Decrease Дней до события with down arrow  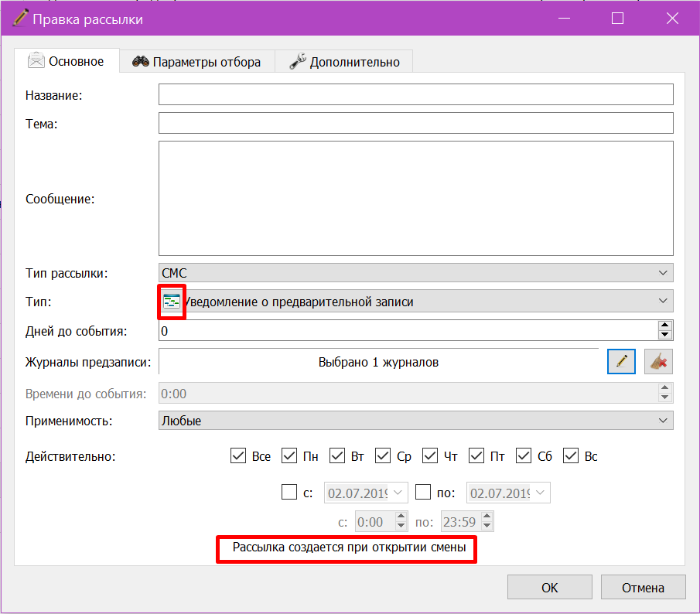tap(664, 335)
